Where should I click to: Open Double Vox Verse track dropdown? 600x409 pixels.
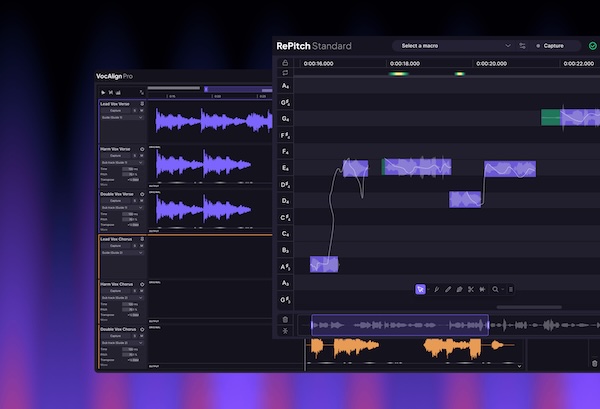pos(122,207)
